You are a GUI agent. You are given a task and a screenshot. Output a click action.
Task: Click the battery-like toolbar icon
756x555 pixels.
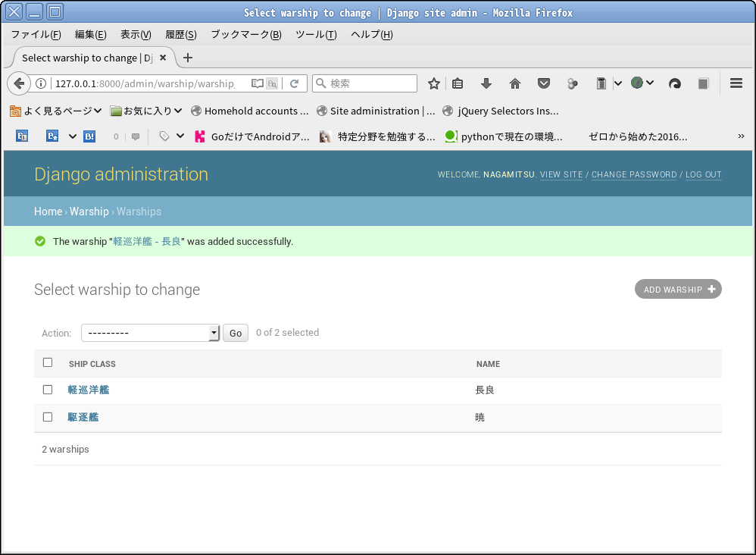click(x=601, y=83)
